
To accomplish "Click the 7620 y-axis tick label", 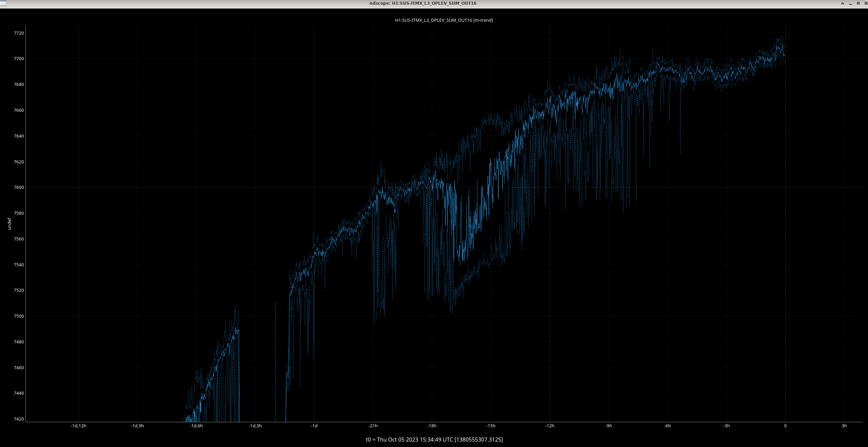I will 19,162.
